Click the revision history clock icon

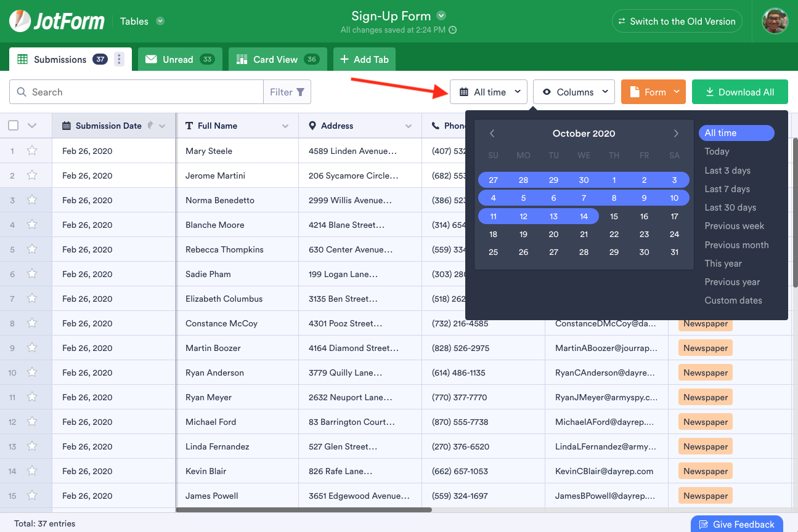click(453, 30)
